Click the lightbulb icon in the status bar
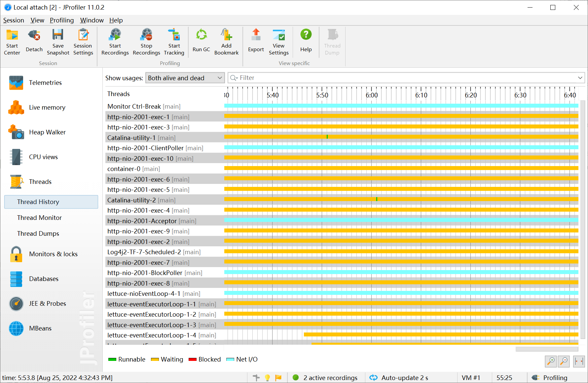588x383 pixels. (x=267, y=378)
